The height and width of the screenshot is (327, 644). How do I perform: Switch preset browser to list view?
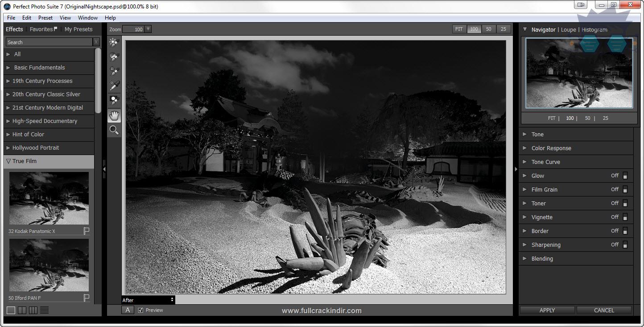click(x=44, y=310)
